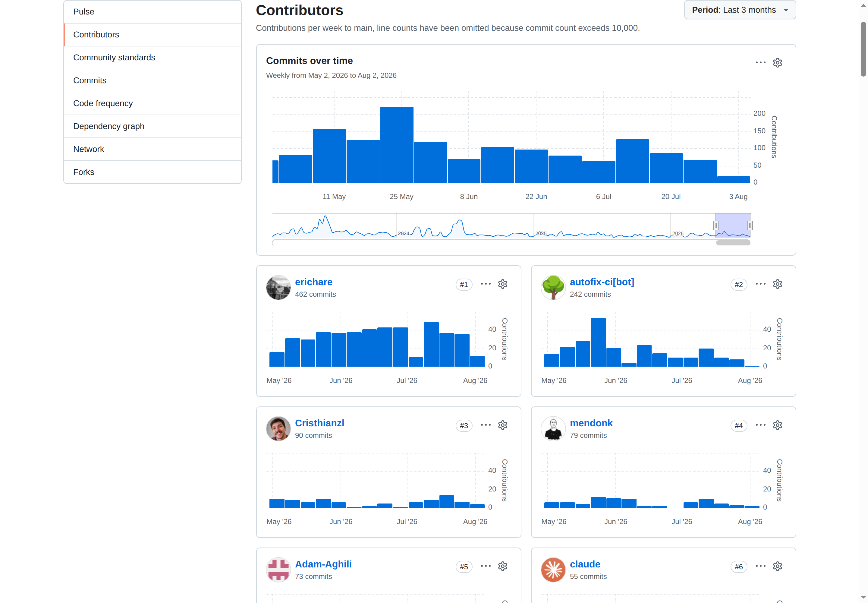Open three-dot menu on claude card

pos(760,566)
